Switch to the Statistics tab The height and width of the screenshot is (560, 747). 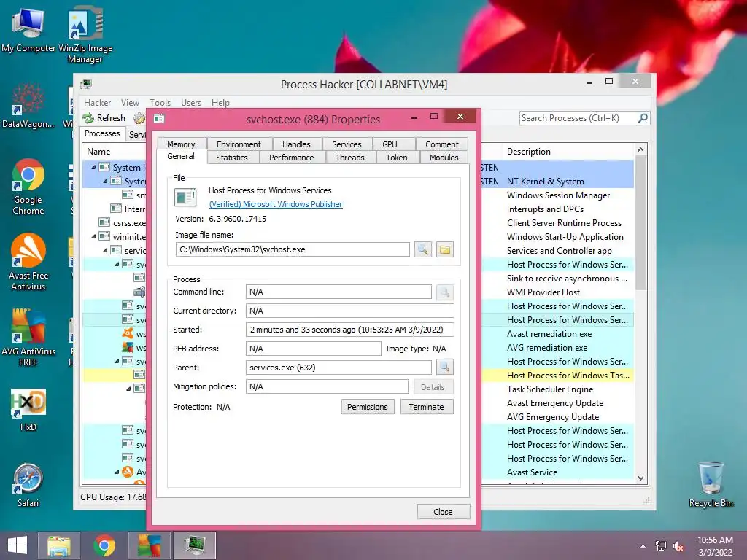[232, 157]
